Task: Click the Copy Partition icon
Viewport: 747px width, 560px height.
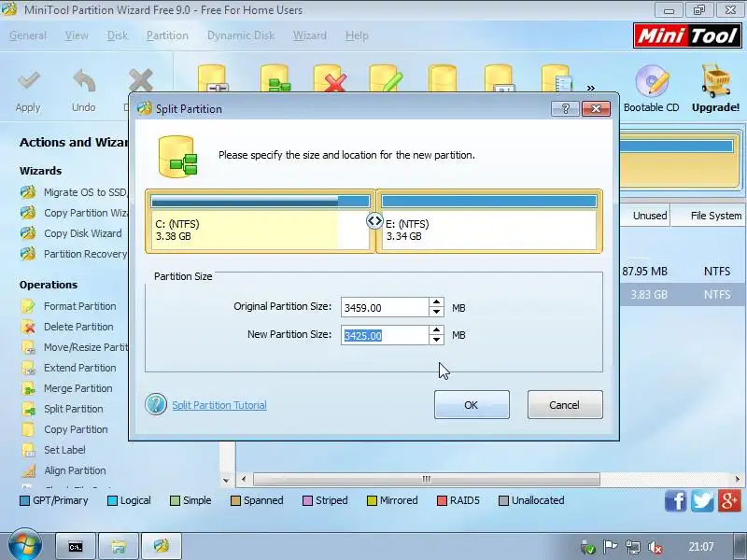Action: [28, 429]
